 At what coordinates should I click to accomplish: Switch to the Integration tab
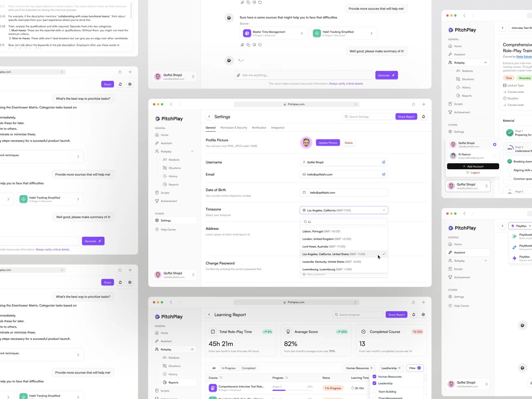[278, 128]
